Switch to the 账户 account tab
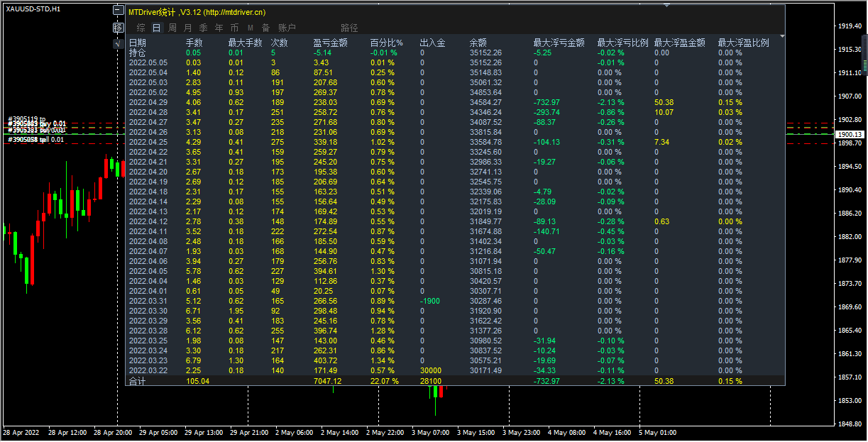The width and height of the screenshot is (868, 442). click(x=287, y=28)
